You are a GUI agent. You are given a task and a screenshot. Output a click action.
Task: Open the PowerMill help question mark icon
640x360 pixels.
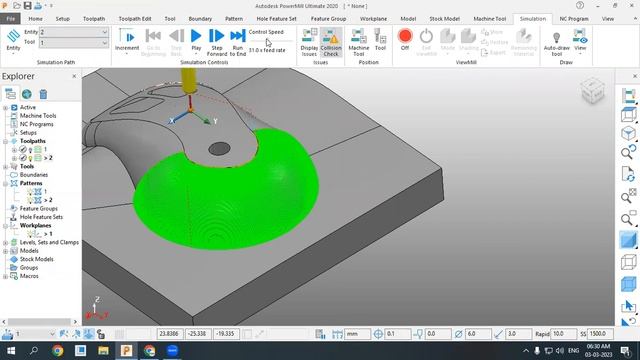tap(580, 6)
